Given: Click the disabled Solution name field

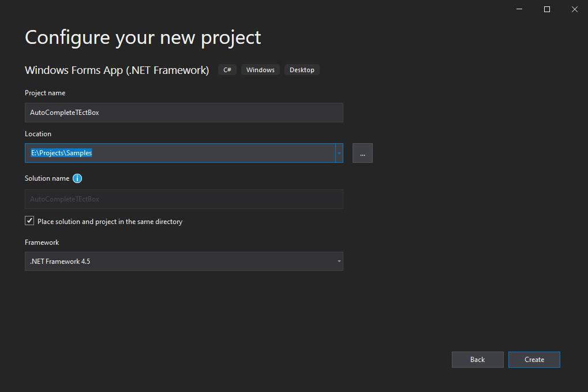Looking at the screenshot, I should click(183, 199).
